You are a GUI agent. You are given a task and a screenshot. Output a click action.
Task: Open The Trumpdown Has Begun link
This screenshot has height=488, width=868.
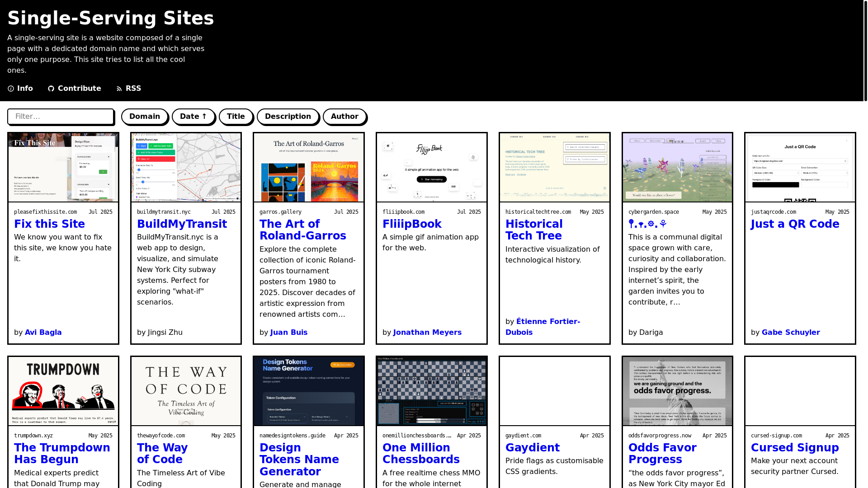[x=62, y=454]
